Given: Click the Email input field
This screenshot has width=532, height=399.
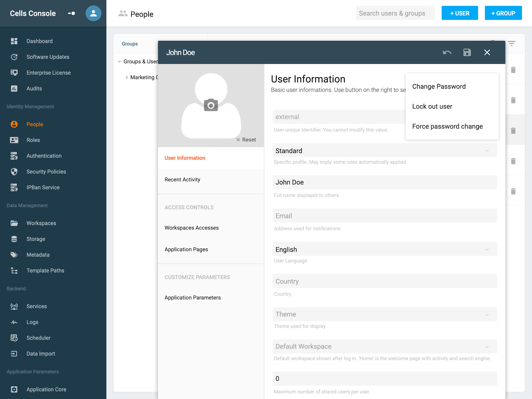Looking at the screenshot, I should [x=385, y=216].
